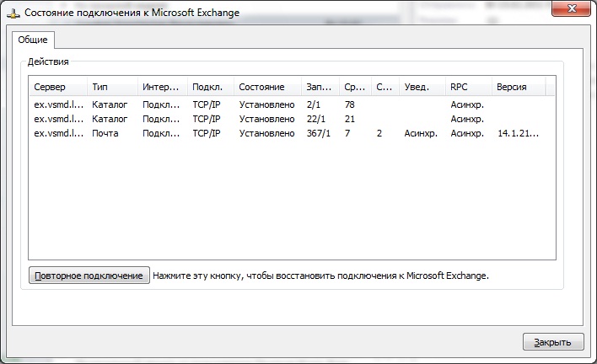Select the row with requests 22/1

coord(292,119)
